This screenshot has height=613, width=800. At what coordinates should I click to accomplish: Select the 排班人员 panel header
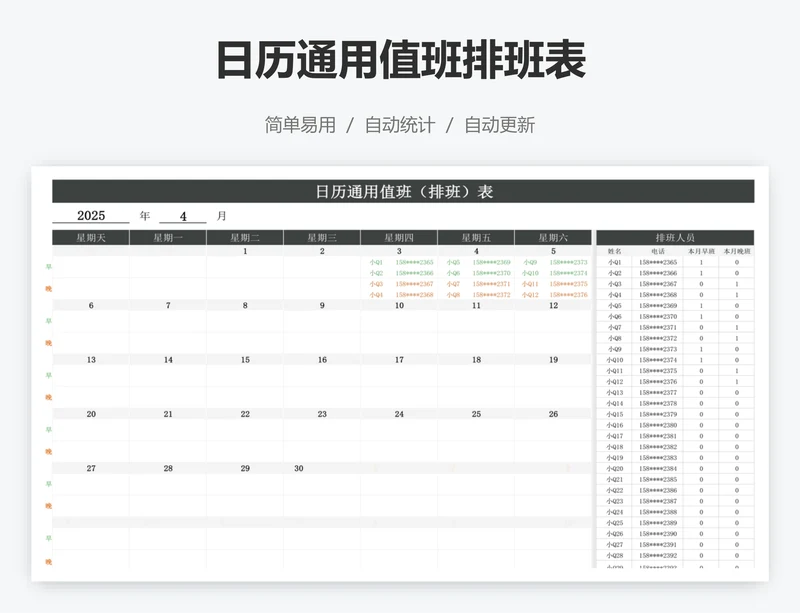(x=675, y=237)
